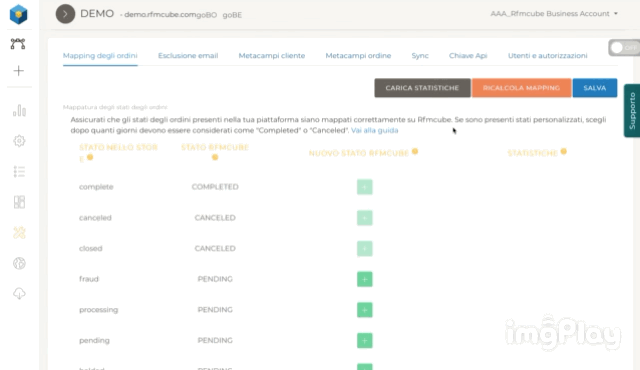Screen dimensions: 640x370
Task: Open Utenti e autorizzazioni tab
Action: (x=548, y=55)
